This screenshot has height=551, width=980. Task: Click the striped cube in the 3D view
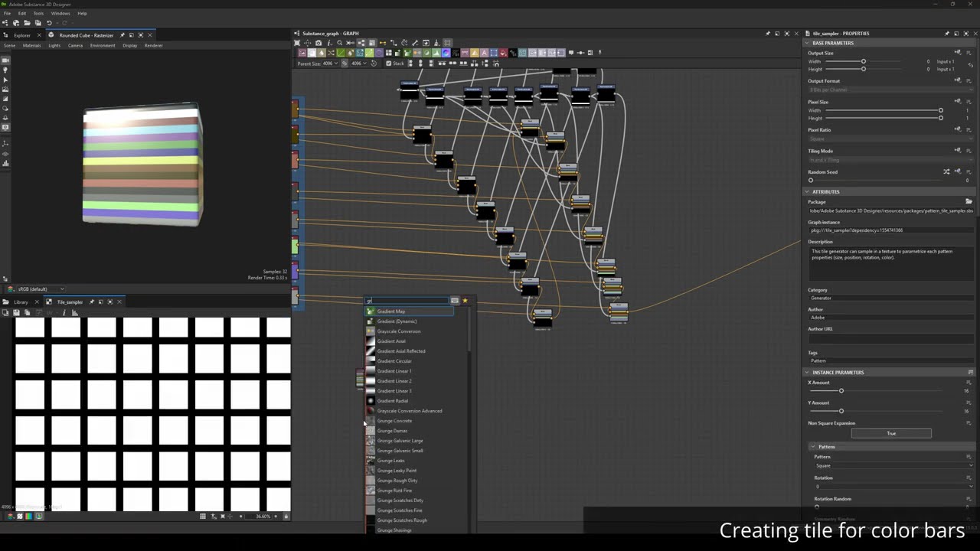tap(142, 166)
